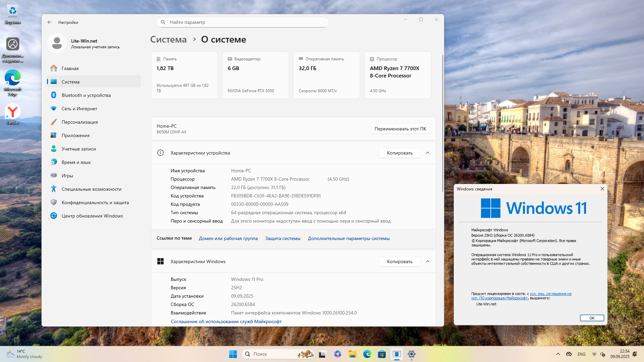Image resolution: width=644 pixels, height=362 pixels.
Task: Open Microsoft Store from the taskbar
Action: point(382,354)
